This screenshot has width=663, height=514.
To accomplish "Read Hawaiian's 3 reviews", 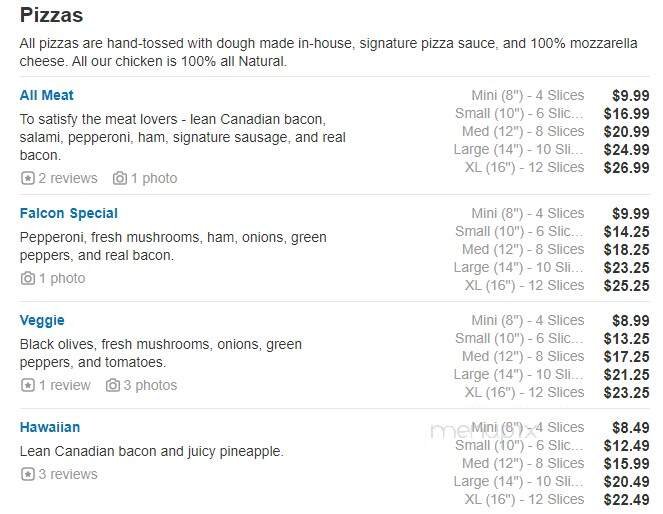I will pos(68,474).
